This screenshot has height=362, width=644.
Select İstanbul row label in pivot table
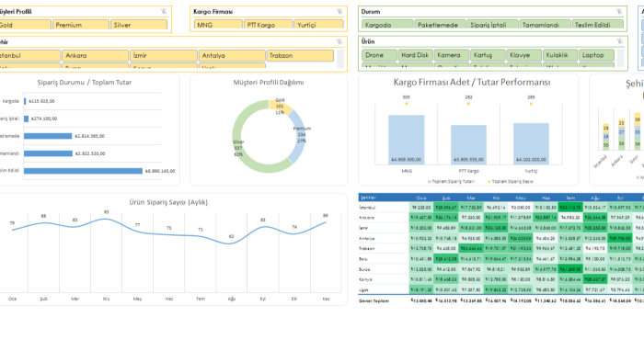pos(367,208)
